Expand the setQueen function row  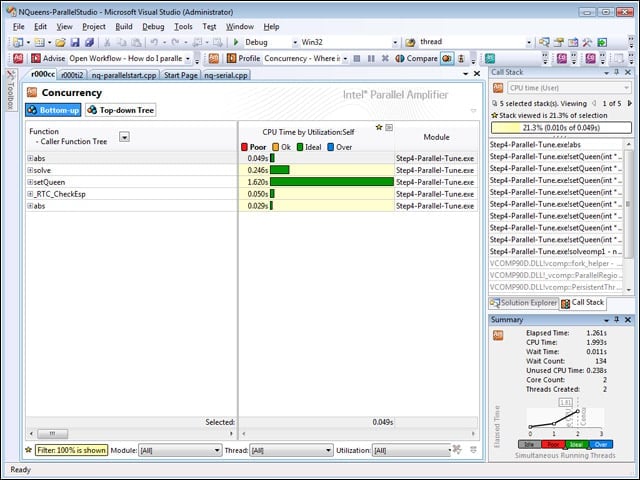click(30, 182)
